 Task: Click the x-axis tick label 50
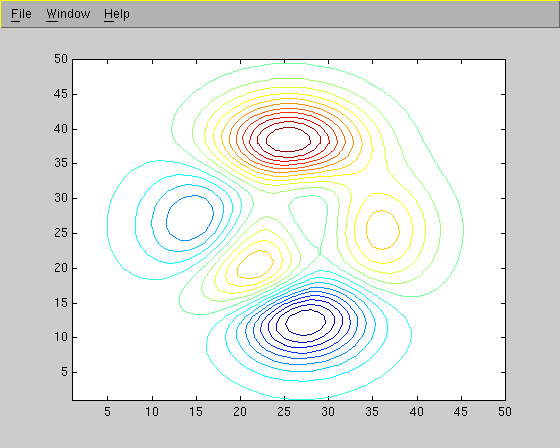point(505,412)
